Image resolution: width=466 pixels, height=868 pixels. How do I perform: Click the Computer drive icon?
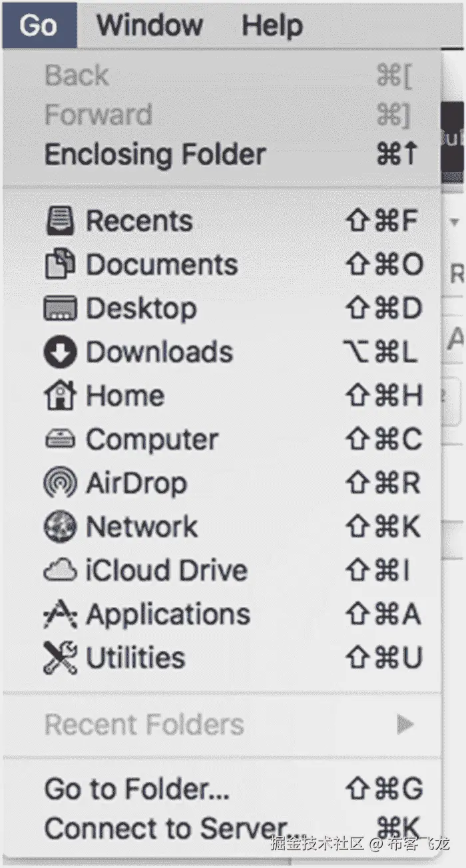[61, 440]
